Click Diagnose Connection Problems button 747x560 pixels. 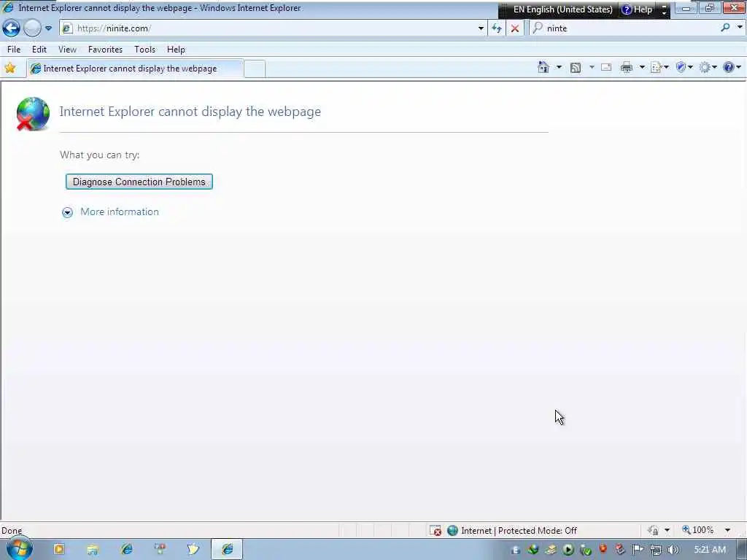coord(139,182)
